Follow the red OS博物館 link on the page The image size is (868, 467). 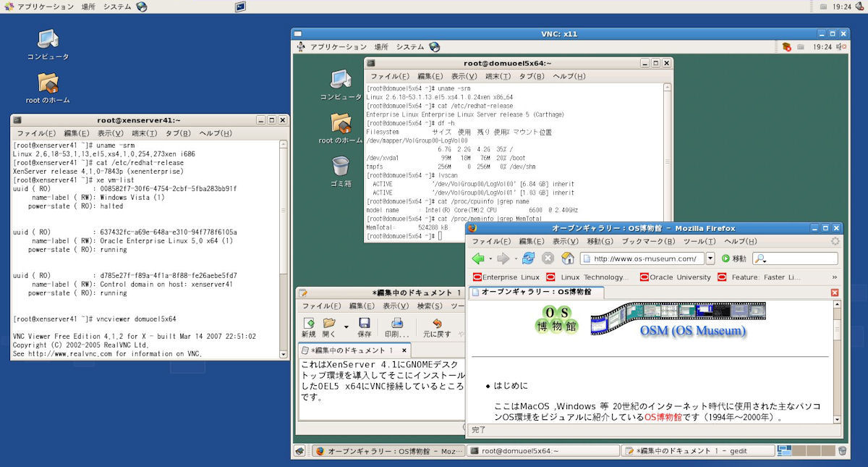pos(663,417)
